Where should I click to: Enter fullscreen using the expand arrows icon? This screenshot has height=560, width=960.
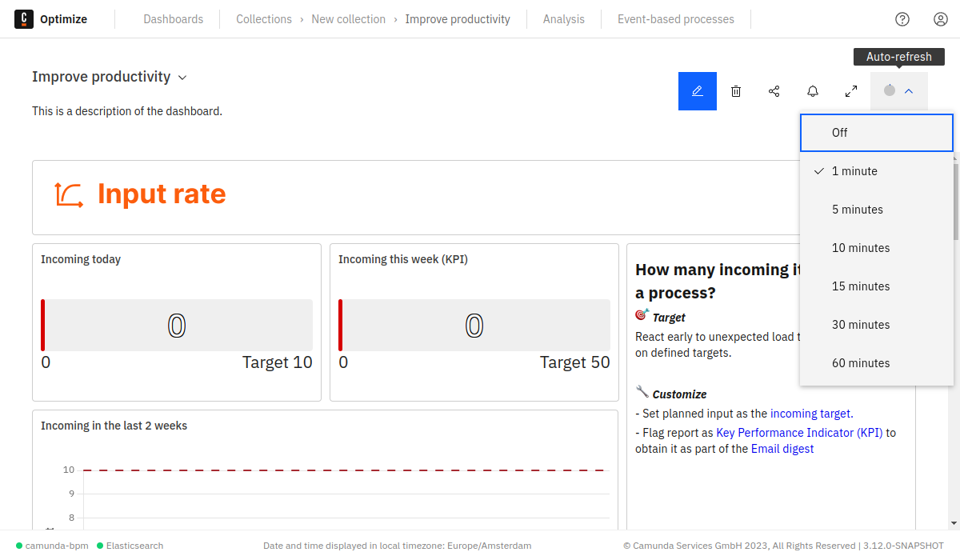pyautogui.click(x=850, y=90)
